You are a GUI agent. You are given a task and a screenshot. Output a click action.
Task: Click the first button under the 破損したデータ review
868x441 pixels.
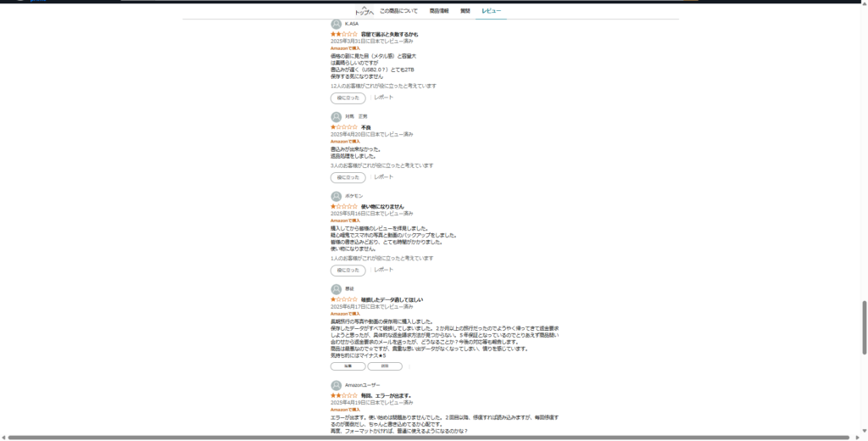[348, 366]
